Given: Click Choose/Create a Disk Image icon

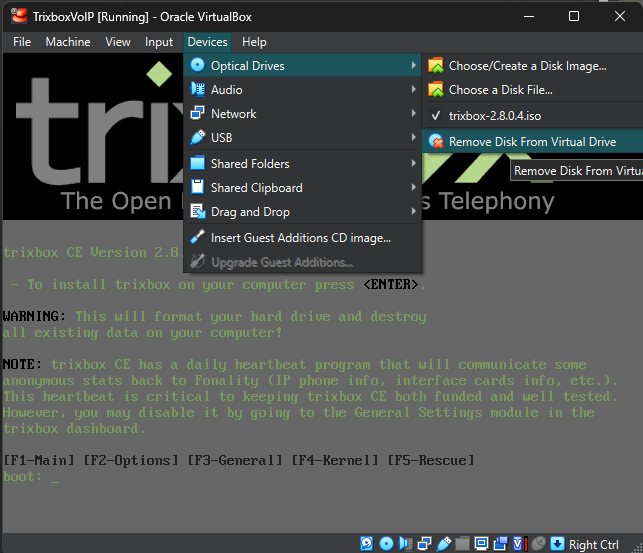Looking at the screenshot, I should [436, 65].
